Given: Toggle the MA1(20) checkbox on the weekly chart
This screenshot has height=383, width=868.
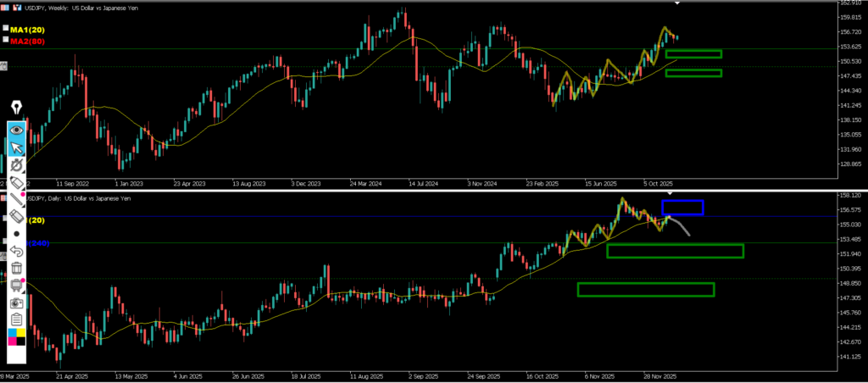Looking at the screenshot, I should [6, 30].
